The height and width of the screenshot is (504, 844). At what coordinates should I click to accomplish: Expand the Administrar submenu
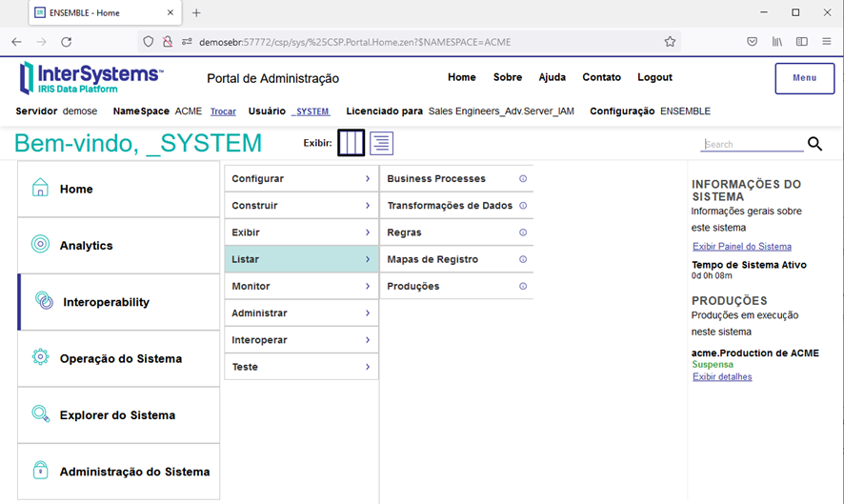click(x=301, y=313)
